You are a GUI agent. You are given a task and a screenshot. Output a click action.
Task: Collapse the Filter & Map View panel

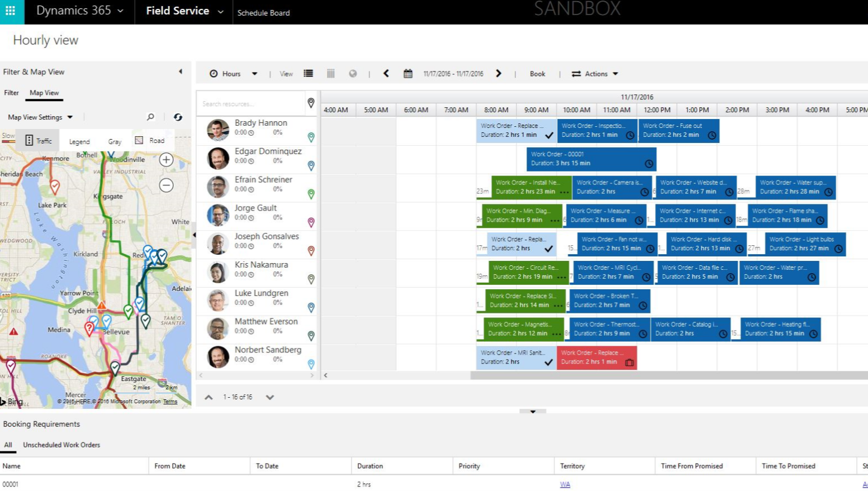(181, 71)
